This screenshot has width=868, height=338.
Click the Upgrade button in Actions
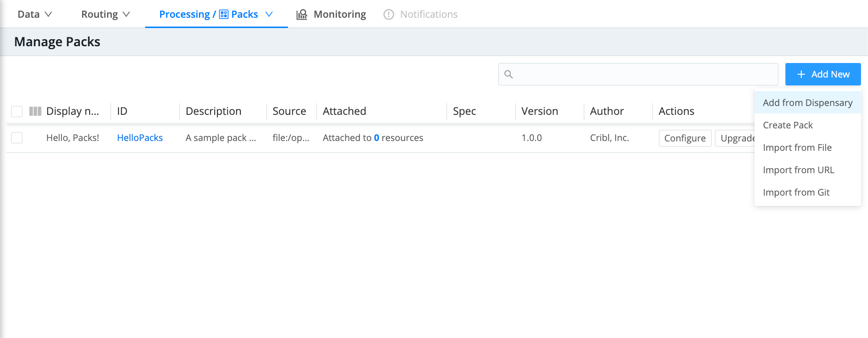coord(736,138)
